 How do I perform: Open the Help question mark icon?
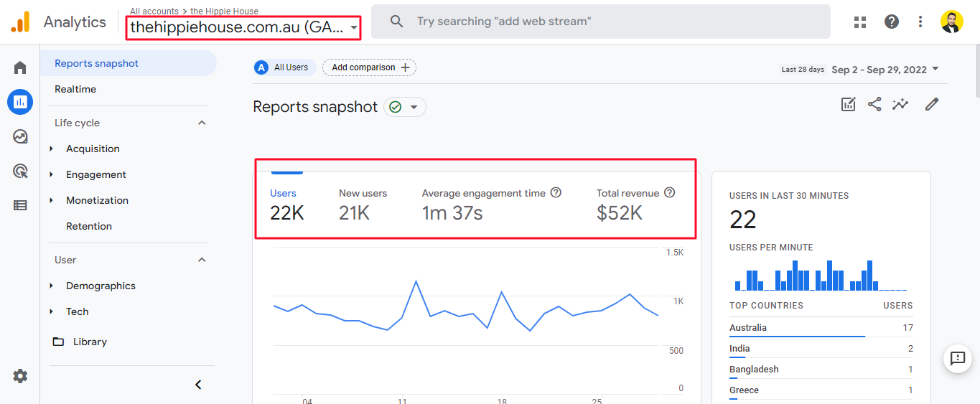pos(892,22)
